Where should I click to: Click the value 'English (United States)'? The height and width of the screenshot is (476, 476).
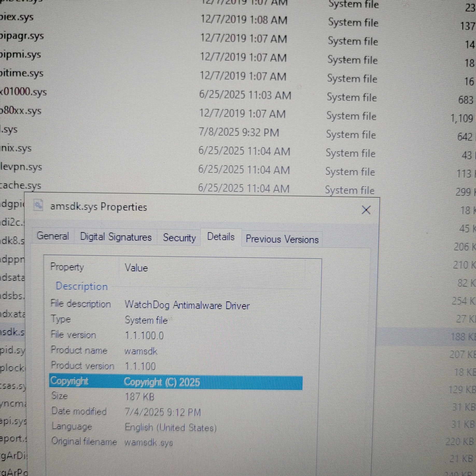171,428
